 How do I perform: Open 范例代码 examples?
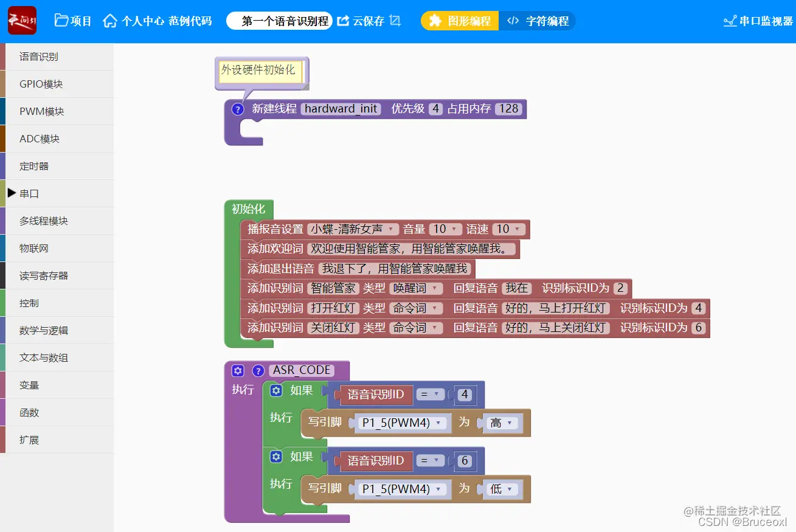pyautogui.click(x=190, y=21)
